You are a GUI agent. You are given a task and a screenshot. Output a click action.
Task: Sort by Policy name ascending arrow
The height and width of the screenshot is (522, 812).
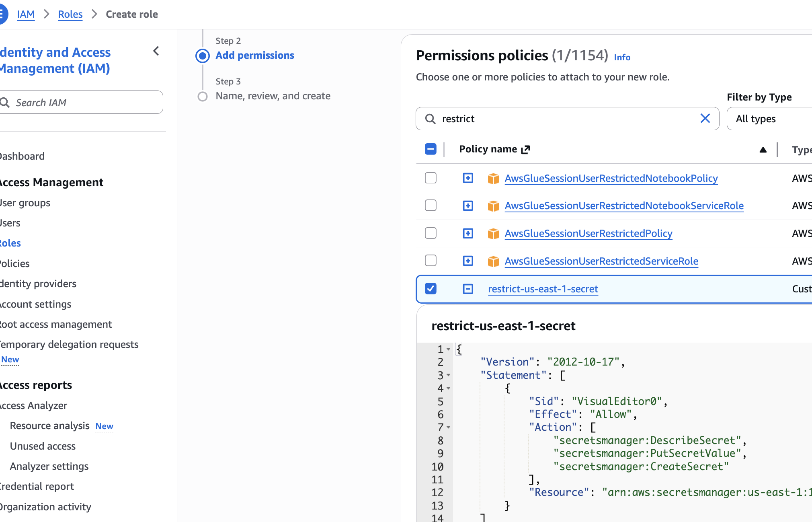[763, 150]
